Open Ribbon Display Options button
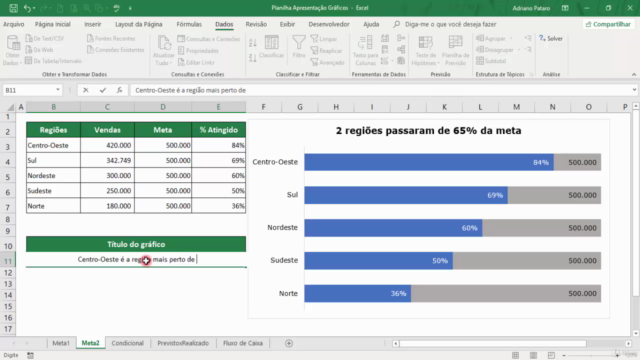The image size is (640, 360). click(x=565, y=8)
